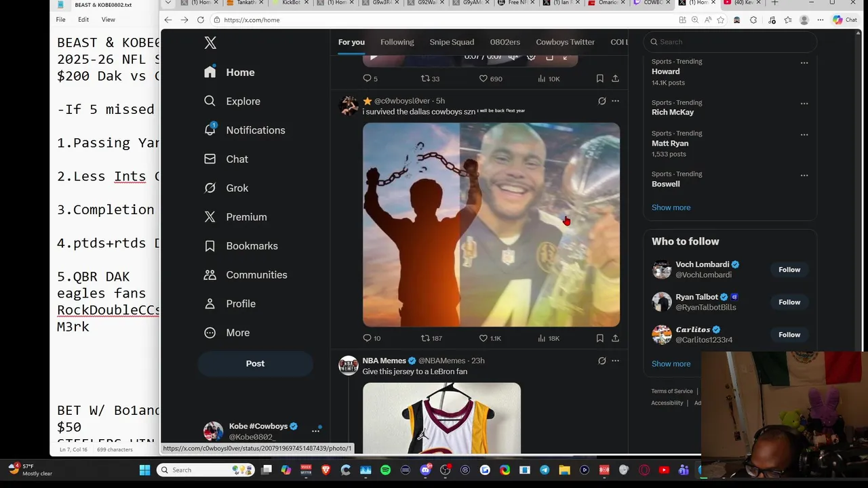Open Grok explain on NBA Memes post
The width and height of the screenshot is (868, 488).
tap(601, 361)
